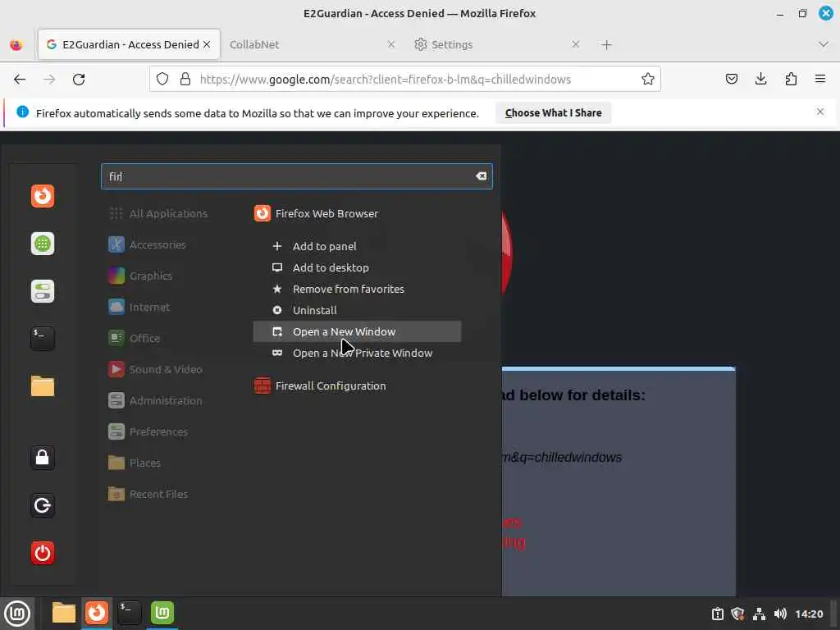840x630 pixels.
Task: Click the Linux Mint menu button in panel
Action: pos(17,614)
